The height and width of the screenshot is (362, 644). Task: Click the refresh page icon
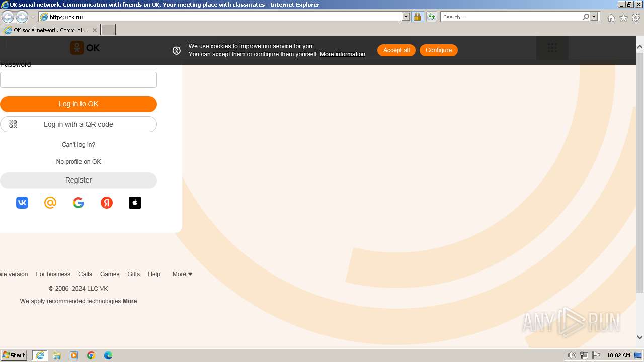click(x=432, y=17)
